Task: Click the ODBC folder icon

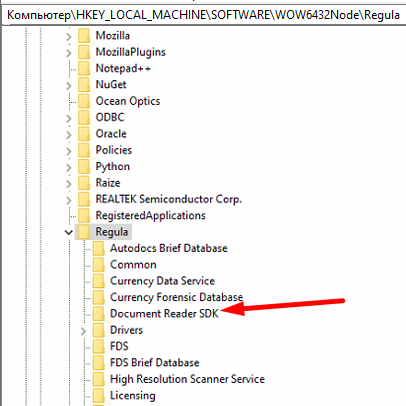Action: [x=84, y=117]
